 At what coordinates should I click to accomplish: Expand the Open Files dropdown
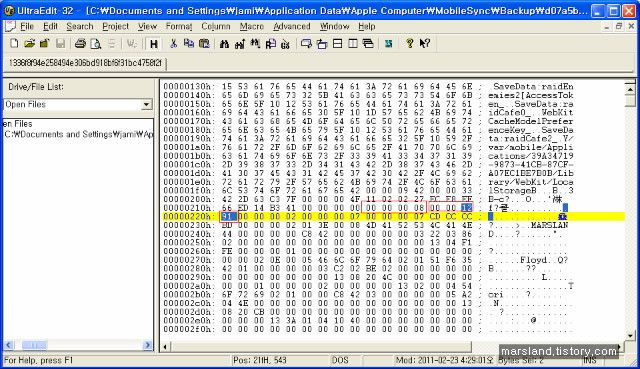[x=146, y=105]
